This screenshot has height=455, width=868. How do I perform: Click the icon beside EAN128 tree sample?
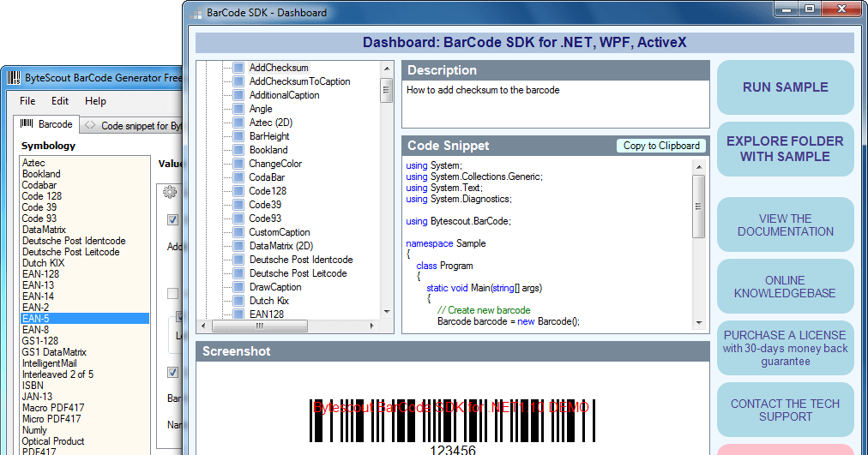pyautogui.click(x=238, y=314)
